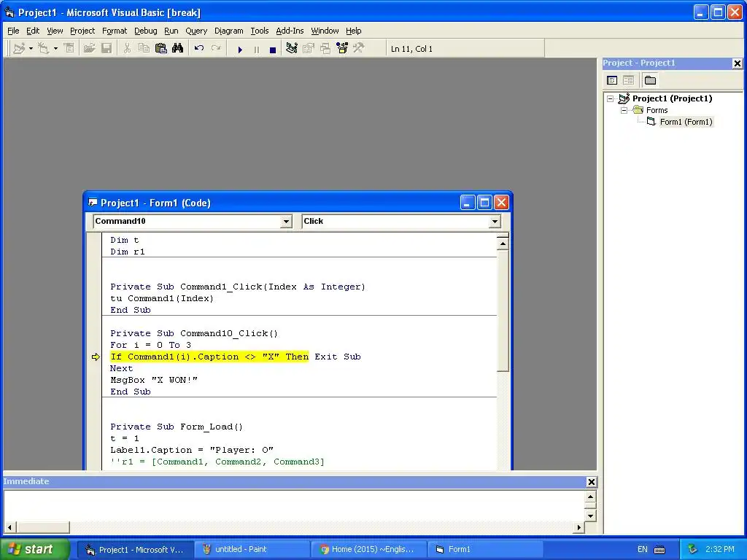747x560 pixels.
Task: Open the File menu
Action: [x=13, y=31]
